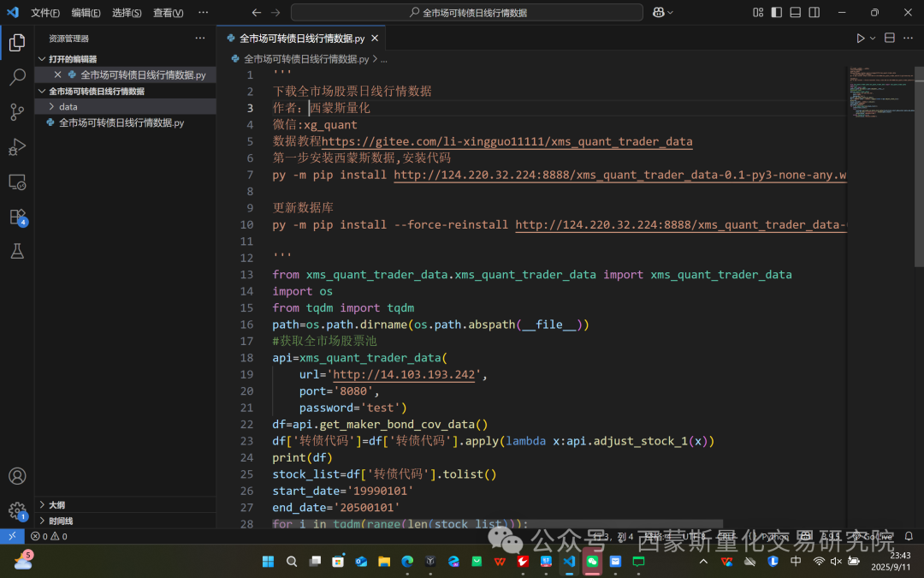
Task: Open the 选择(S) menu
Action: pos(127,12)
